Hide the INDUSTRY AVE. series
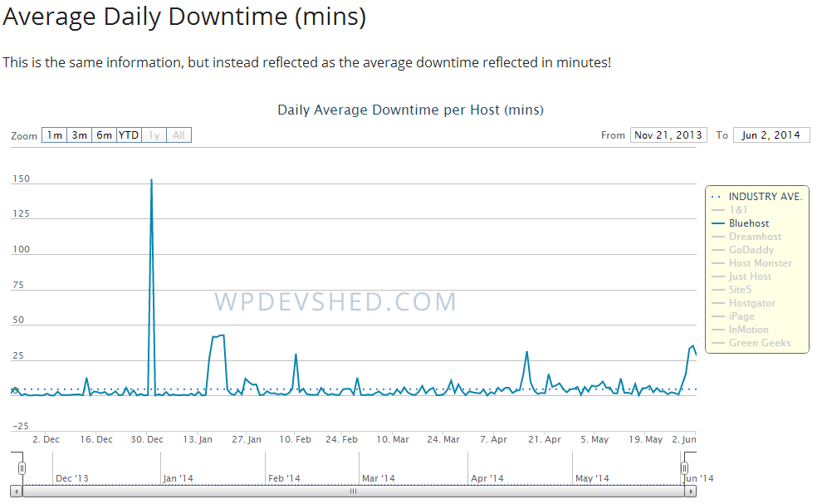 pos(765,197)
